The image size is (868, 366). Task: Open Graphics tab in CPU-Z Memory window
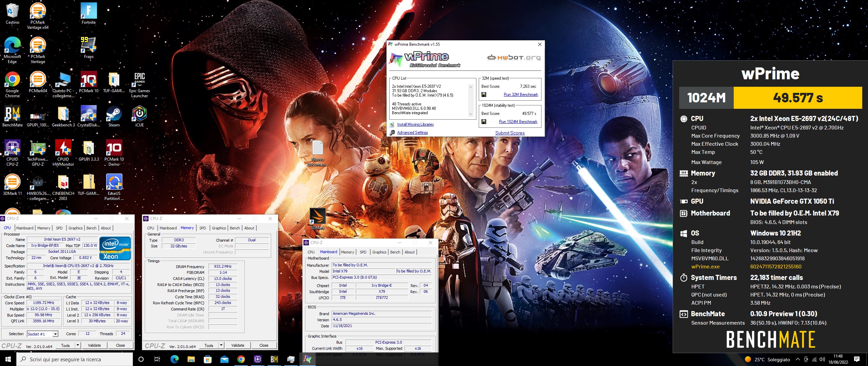(219, 228)
